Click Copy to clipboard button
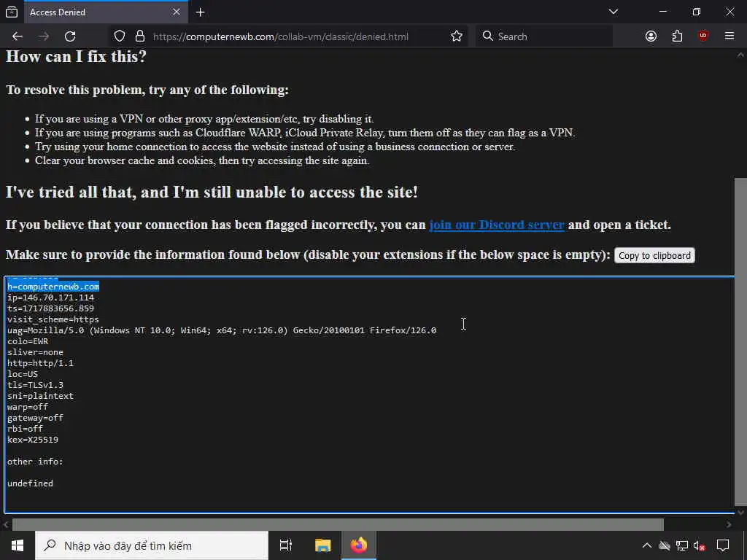The image size is (747, 560). [x=654, y=256]
